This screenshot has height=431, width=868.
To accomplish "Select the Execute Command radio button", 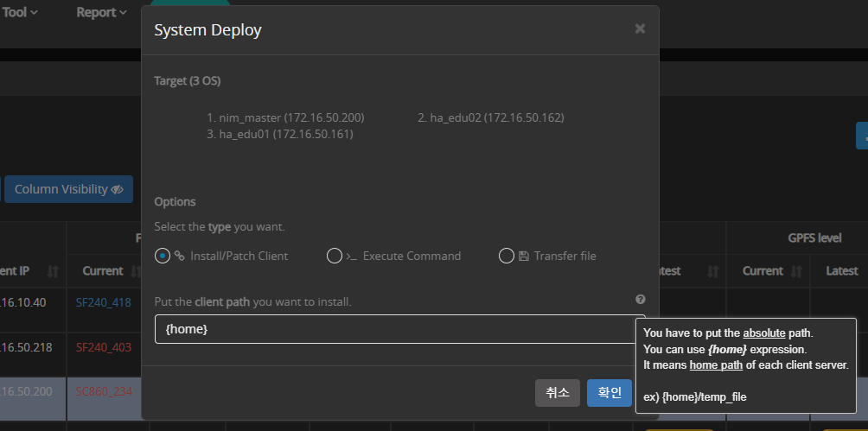I will [335, 256].
